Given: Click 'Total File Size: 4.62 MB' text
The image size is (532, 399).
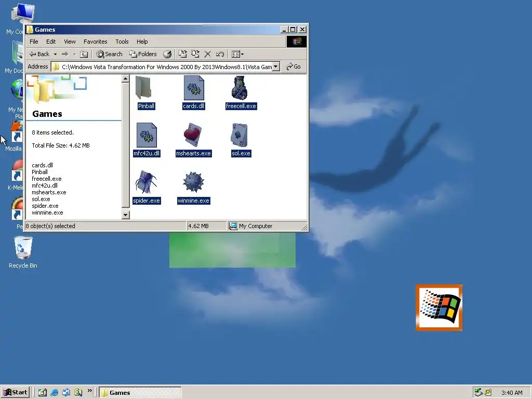Looking at the screenshot, I should tap(61, 145).
